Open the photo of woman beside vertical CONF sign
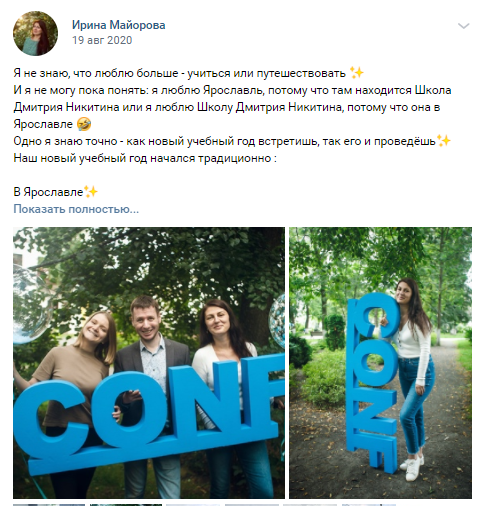This screenshot has width=485, height=506. point(380,363)
